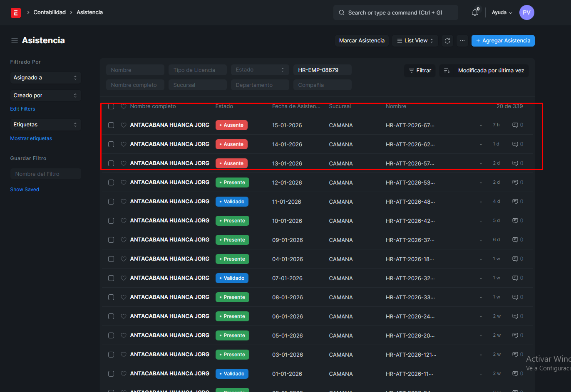The height and width of the screenshot is (392, 571).
Task: Check the select-all header checkbox
Action: coord(111,106)
